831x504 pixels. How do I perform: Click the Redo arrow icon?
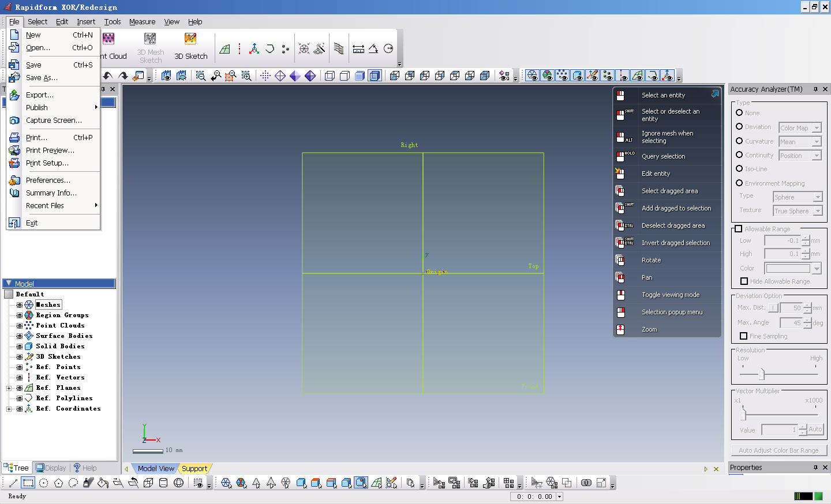[123, 76]
